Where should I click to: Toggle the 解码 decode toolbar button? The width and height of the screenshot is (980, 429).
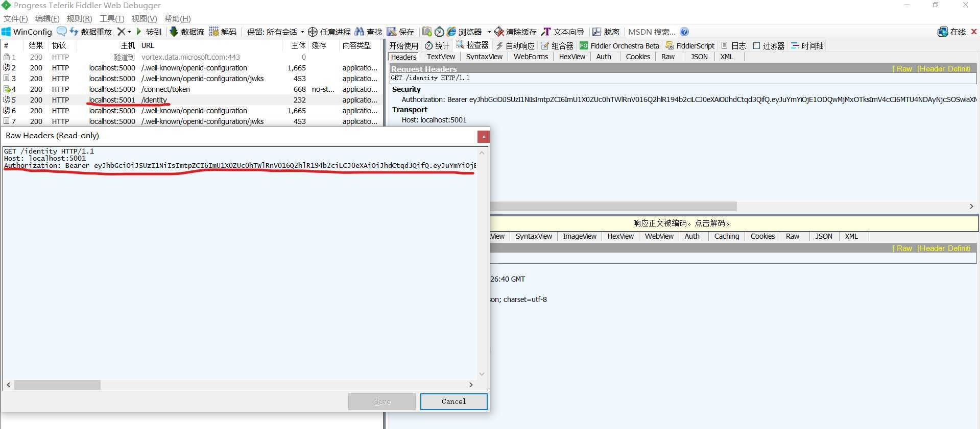pyautogui.click(x=223, y=32)
